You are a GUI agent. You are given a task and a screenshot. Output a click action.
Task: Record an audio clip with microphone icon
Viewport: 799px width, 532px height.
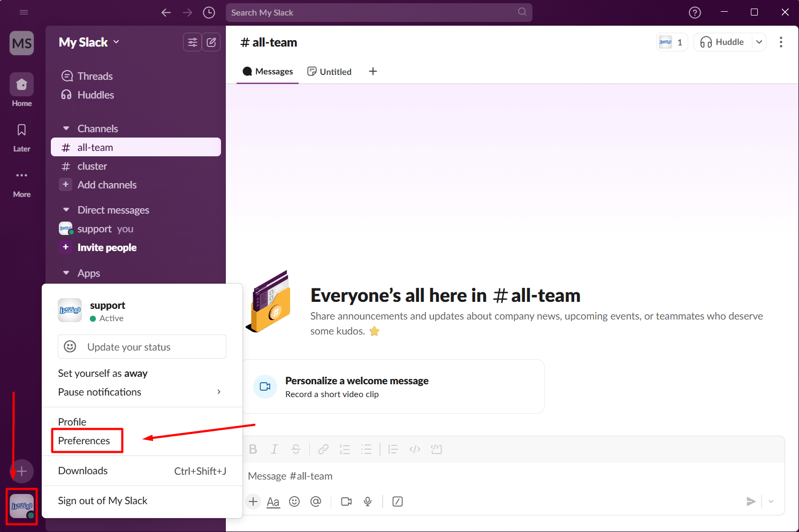click(368, 501)
